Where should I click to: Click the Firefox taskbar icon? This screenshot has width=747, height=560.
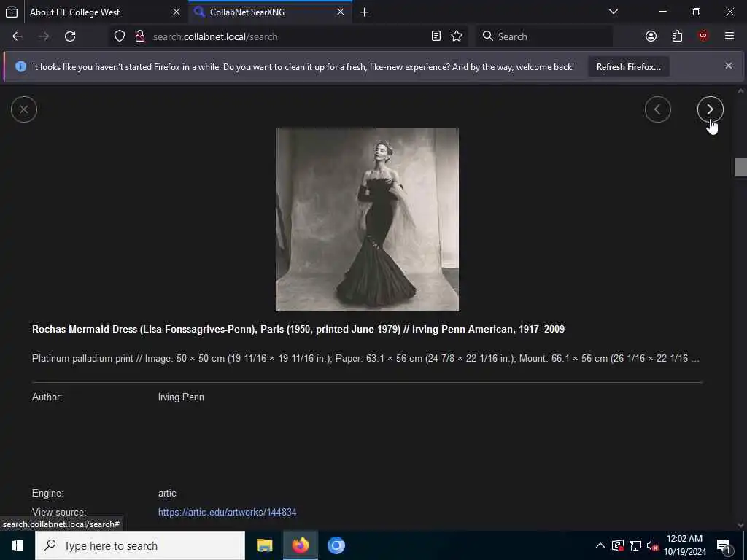coord(300,545)
